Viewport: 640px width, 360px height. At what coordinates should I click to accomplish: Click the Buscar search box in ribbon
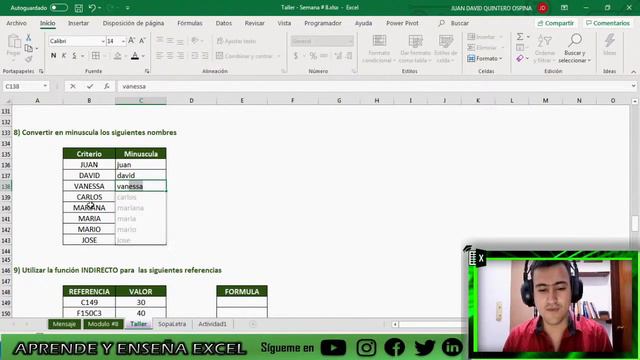pyautogui.click(x=454, y=23)
